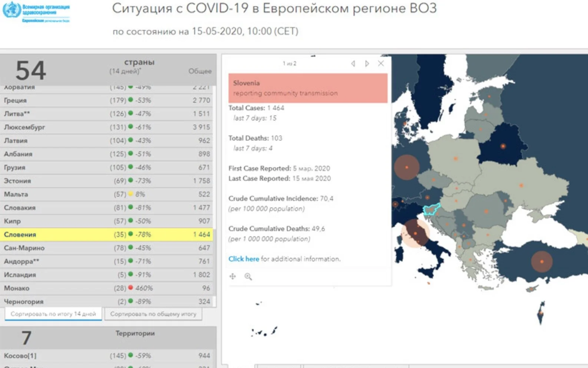The height and width of the screenshot is (368, 588).
Task: Click the 54 countries count header
Action: pos(31,70)
